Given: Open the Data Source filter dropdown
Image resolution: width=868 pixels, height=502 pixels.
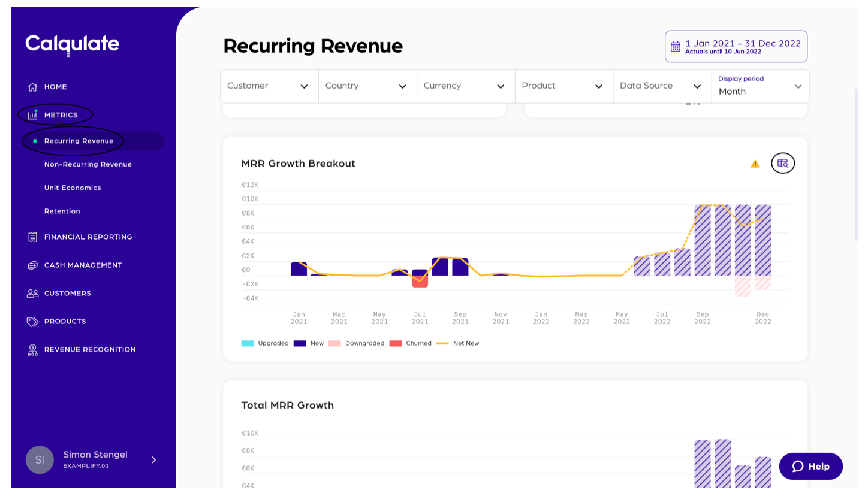Looking at the screenshot, I should tap(662, 86).
